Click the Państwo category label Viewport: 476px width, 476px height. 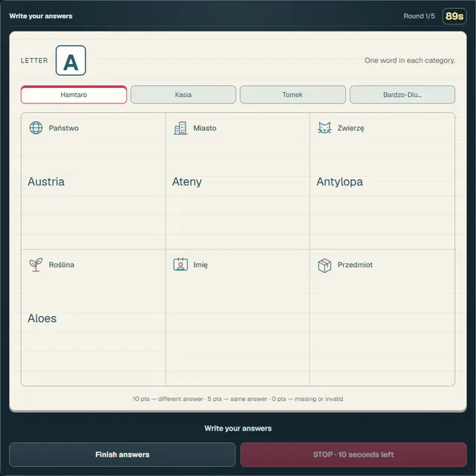pyautogui.click(x=64, y=128)
